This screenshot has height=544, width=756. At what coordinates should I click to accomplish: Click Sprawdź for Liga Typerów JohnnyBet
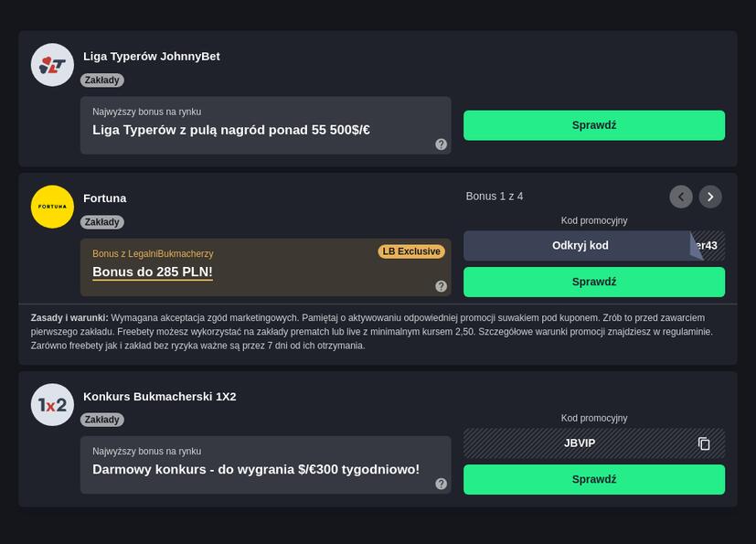(x=594, y=125)
